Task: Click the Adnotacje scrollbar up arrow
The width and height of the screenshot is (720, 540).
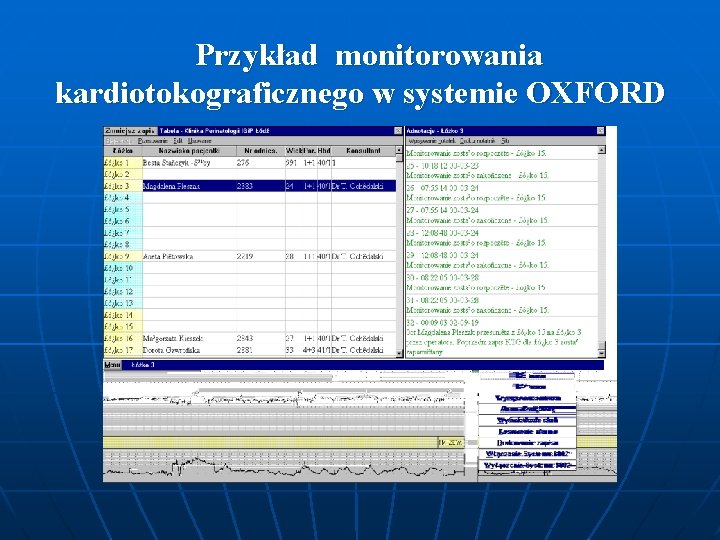Action: [x=602, y=150]
